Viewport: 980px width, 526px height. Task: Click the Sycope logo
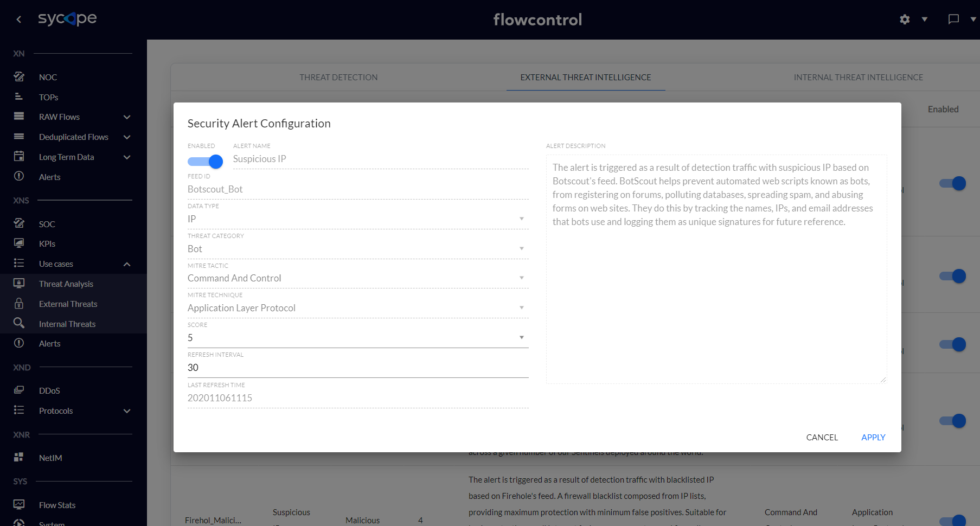point(67,18)
